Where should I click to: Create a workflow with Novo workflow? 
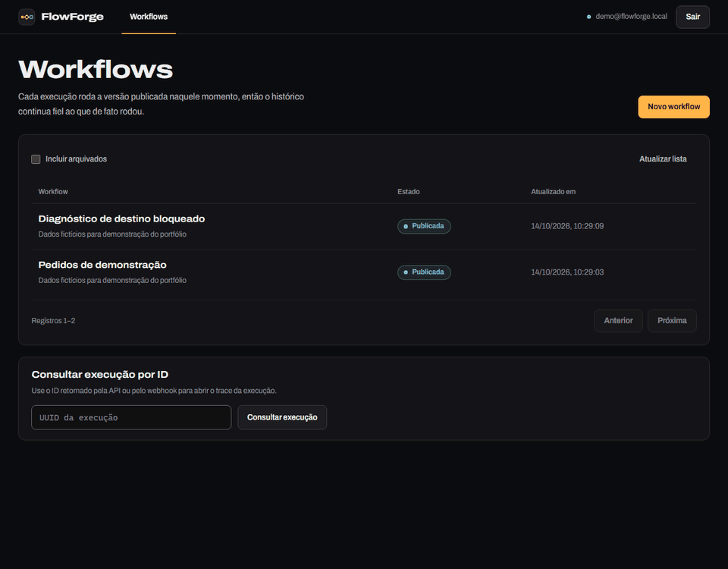coord(673,107)
